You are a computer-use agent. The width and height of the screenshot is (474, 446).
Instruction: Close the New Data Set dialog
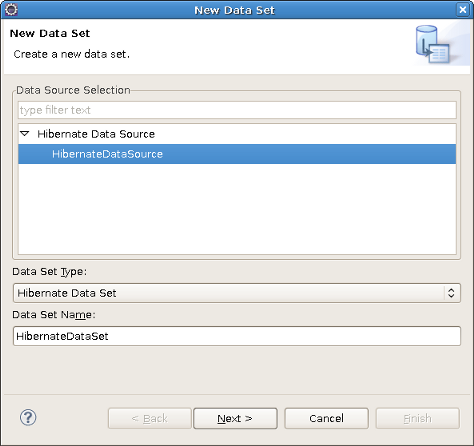pyautogui.click(x=463, y=10)
